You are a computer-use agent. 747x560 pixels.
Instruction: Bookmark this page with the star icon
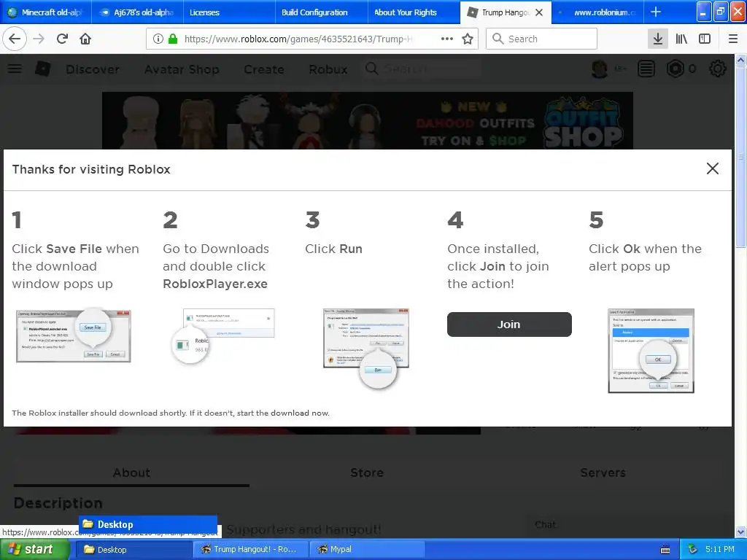tap(468, 39)
